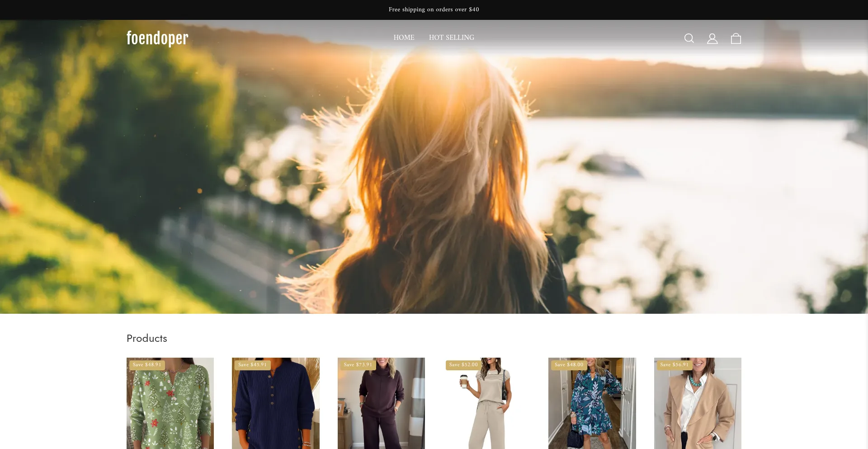Image resolution: width=868 pixels, height=449 pixels.
Task: Open the HOT SELLING menu item
Action: [x=451, y=38]
